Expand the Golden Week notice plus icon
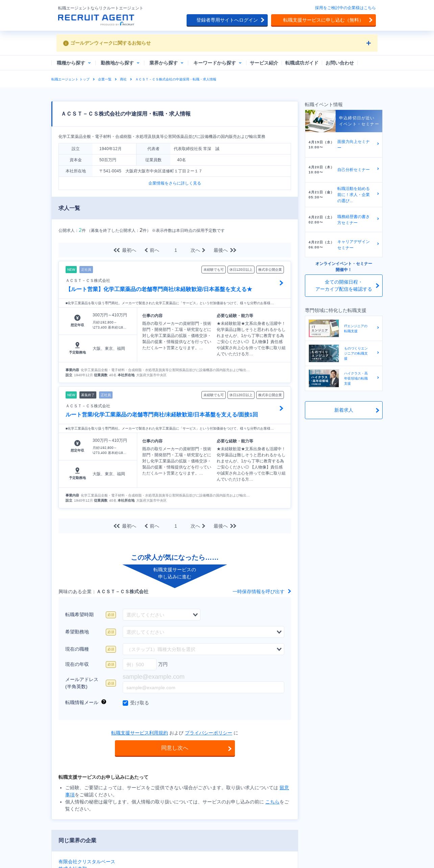 click(368, 43)
